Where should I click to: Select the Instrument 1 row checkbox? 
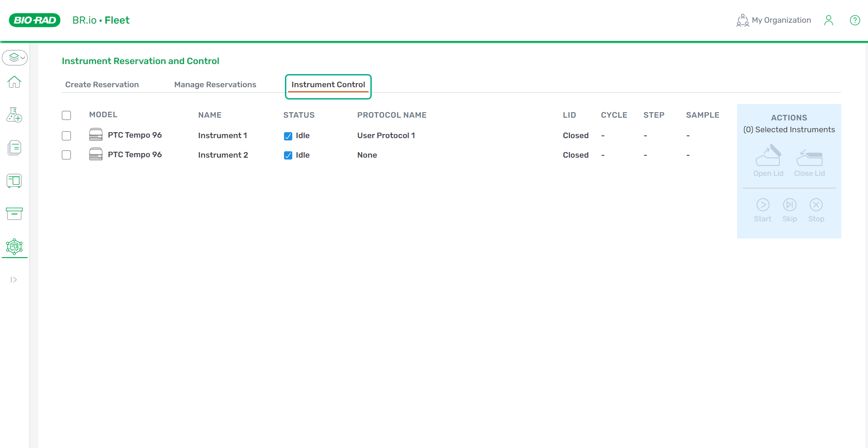click(x=66, y=136)
